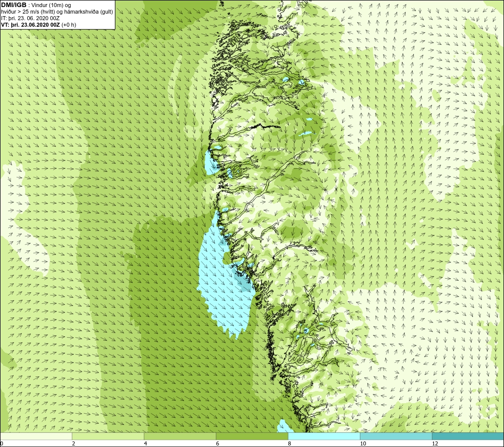
Task: Click the 8–10 m/s light cyan legend swatch
Action: point(324,436)
